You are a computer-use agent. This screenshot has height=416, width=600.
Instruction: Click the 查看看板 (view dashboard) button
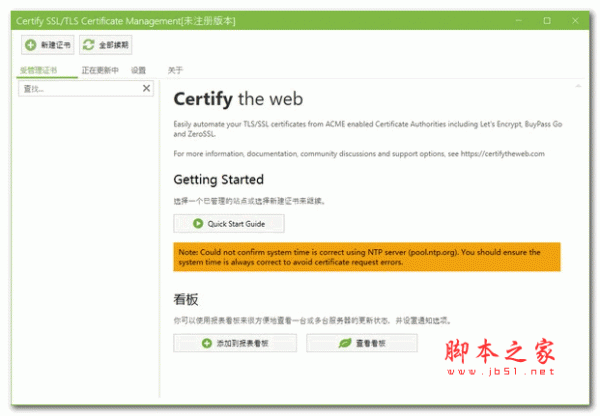coord(362,343)
